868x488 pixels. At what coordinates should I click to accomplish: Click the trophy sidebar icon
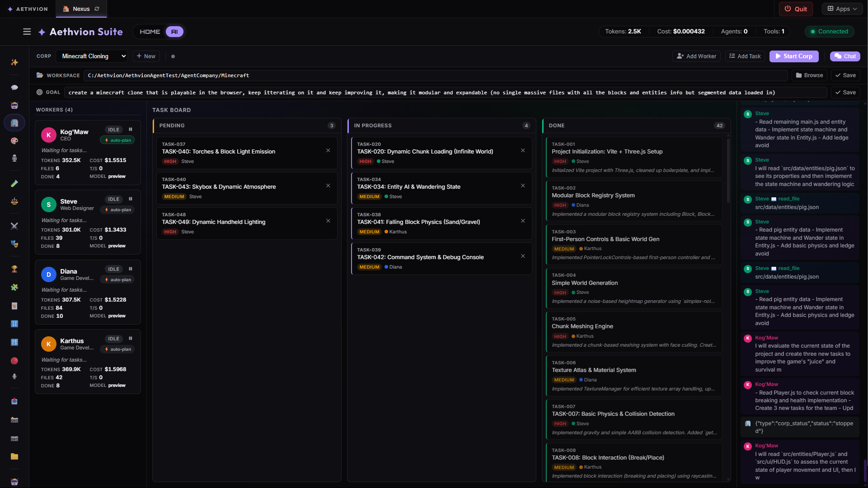coord(14,269)
